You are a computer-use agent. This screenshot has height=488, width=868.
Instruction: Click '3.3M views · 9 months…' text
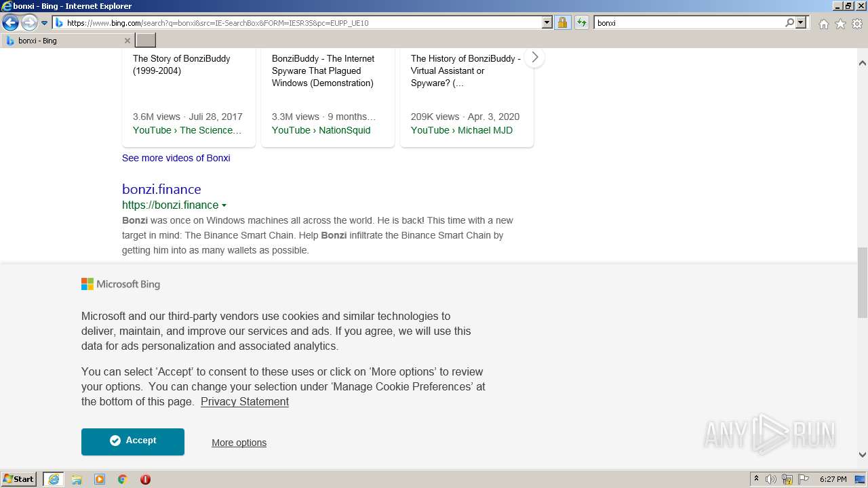click(x=324, y=117)
